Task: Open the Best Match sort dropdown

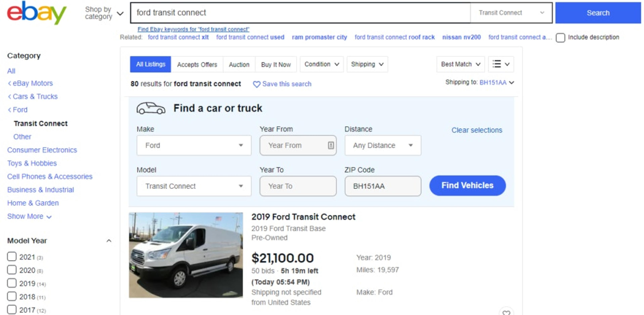Action: coord(460,64)
